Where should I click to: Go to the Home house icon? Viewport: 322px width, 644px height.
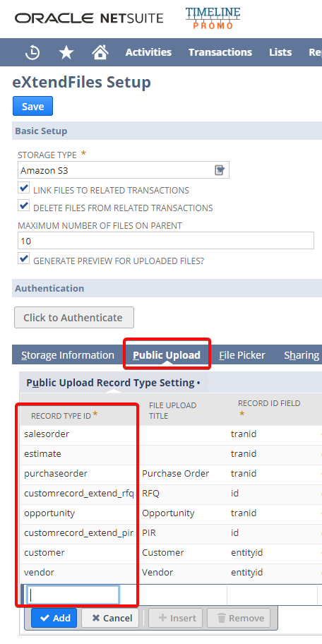pyautogui.click(x=100, y=52)
